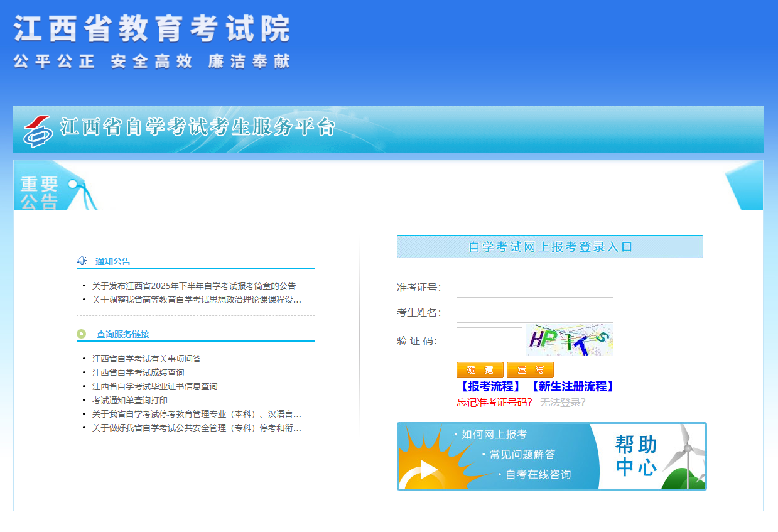Viewport: 778px width, 532px height.
Task: Click 忘记准考证号码? link
Action: (x=494, y=403)
